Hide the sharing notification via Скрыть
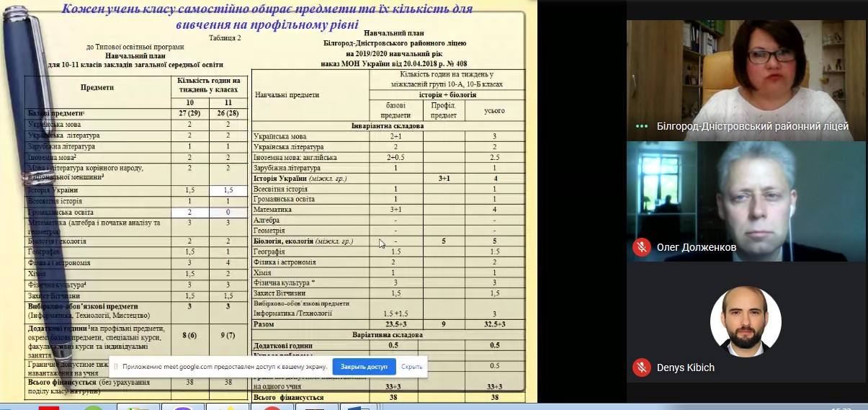Image resolution: width=868 pixels, height=410 pixels. [412, 367]
